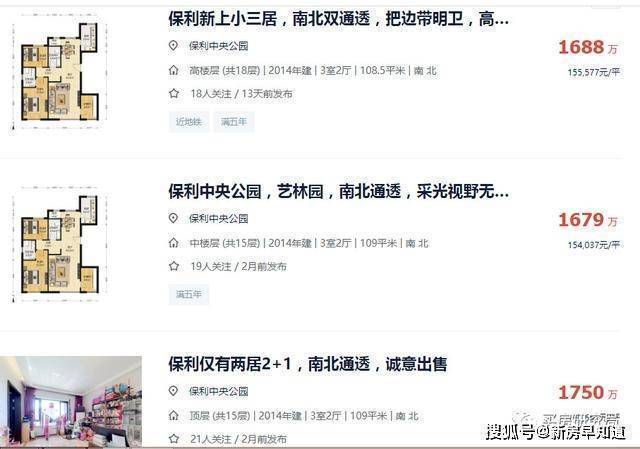Open floor plan thumbnail of second listing
640x449 pixels.
tap(60, 244)
